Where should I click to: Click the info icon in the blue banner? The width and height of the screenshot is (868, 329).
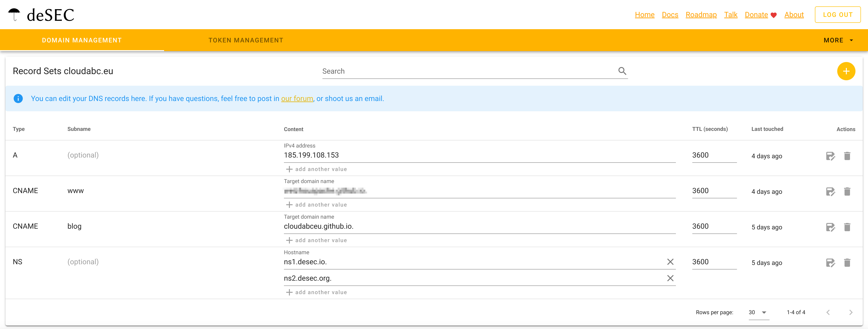pos(18,98)
